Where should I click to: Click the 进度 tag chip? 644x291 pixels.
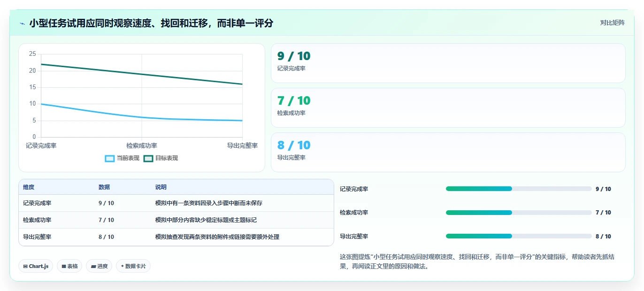pyautogui.click(x=99, y=266)
